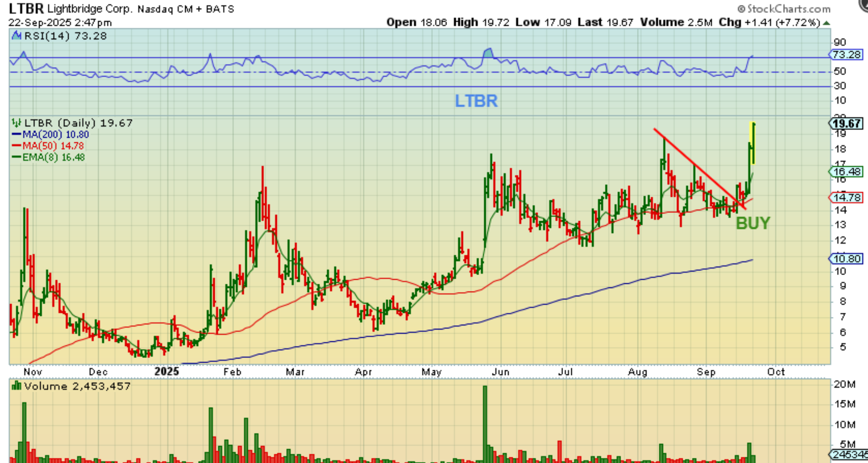Click the High 19.72 value
The image size is (868, 463).
[481, 22]
